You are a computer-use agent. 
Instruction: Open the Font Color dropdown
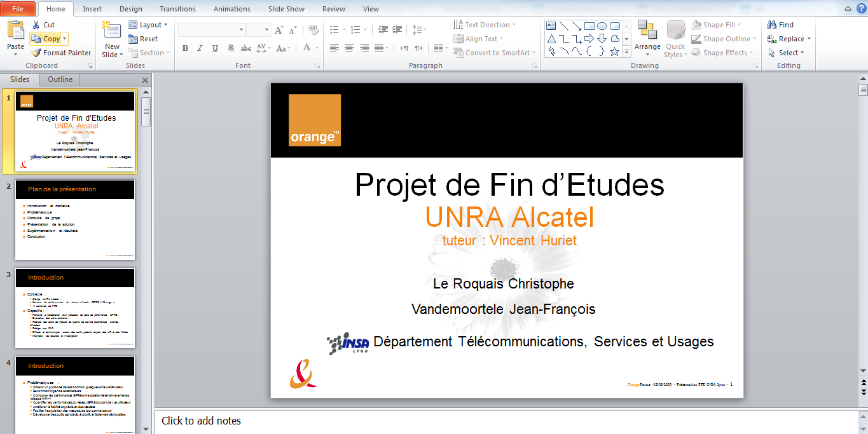[317, 48]
